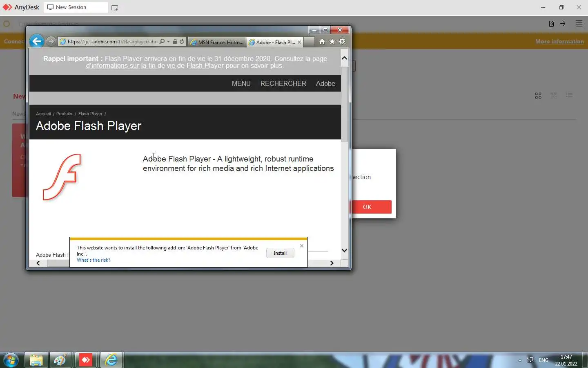The image size is (588, 368).
Task: Go to Flash Player breadcrumb
Action: click(90, 114)
